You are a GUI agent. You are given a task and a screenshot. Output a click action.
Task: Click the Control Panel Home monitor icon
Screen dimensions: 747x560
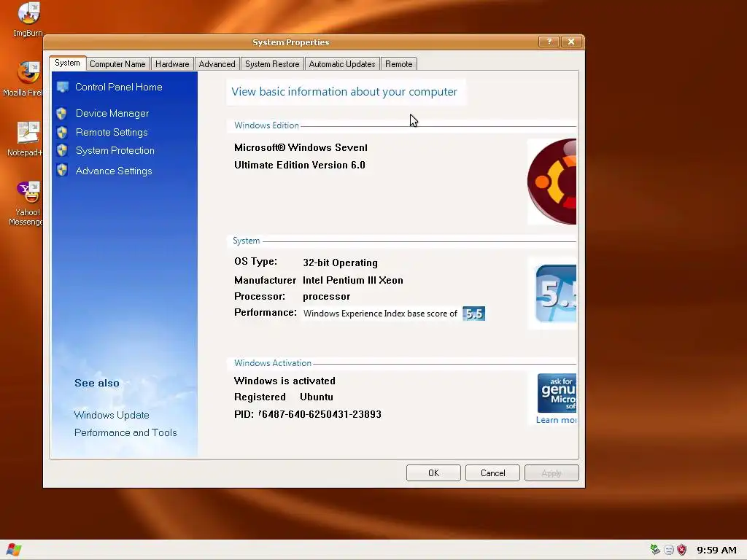(x=63, y=87)
